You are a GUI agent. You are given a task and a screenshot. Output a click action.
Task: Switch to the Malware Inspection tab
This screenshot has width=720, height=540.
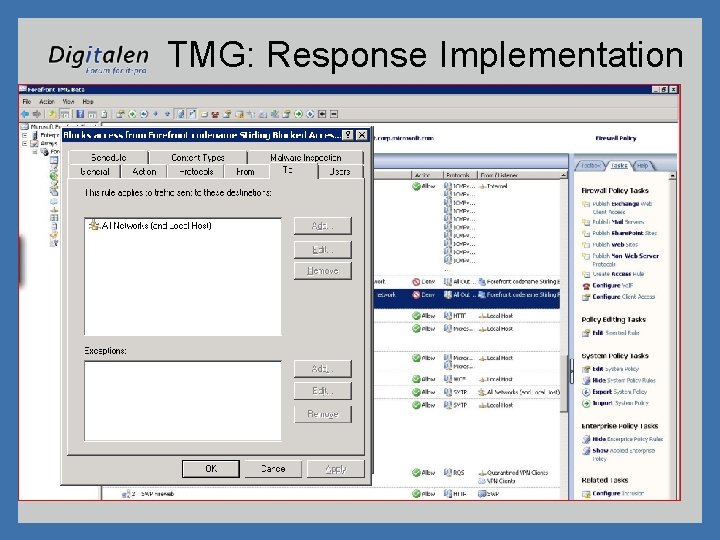306,158
